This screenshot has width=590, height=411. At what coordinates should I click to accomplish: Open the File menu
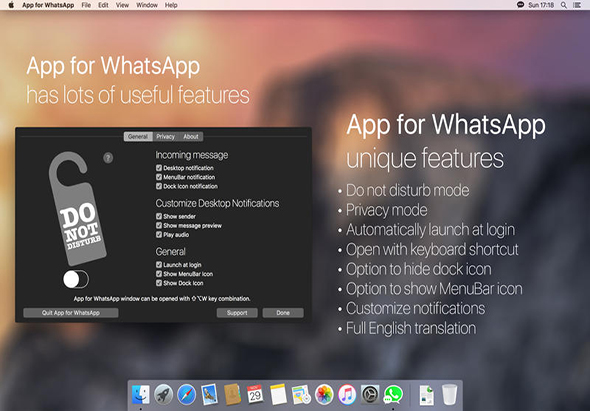click(x=86, y=5)
